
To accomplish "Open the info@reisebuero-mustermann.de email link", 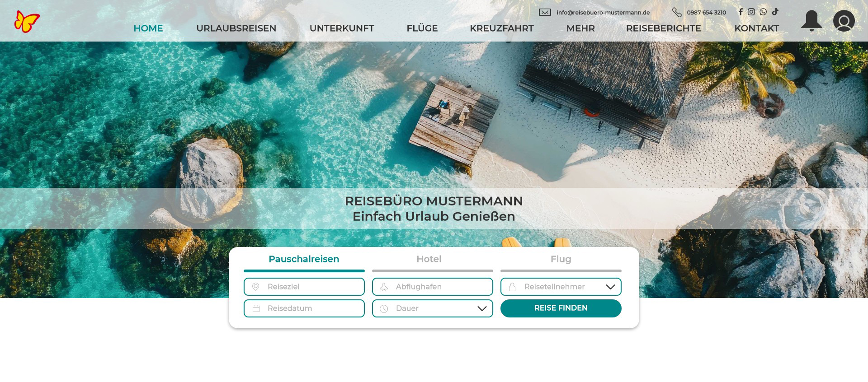I will [603, 13].
